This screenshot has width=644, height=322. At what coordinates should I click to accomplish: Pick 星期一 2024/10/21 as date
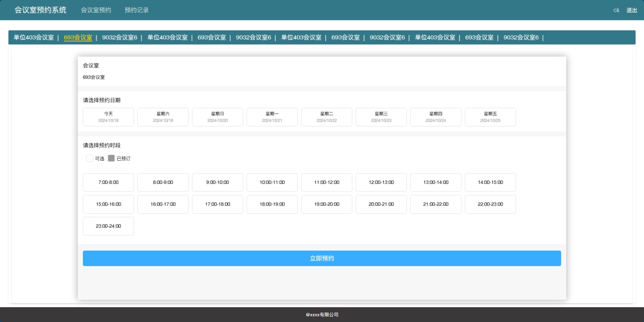pos(272,117)
